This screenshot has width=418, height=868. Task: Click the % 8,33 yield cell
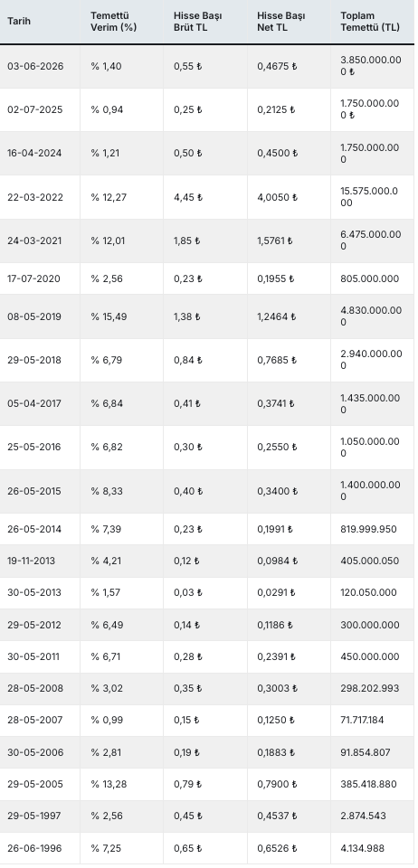coord(106,492)
